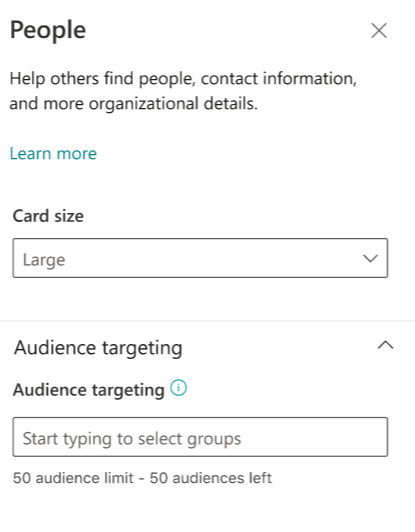Focus the Start typing to select groups field
Screen dimensions: 415x532
[200, 437]
